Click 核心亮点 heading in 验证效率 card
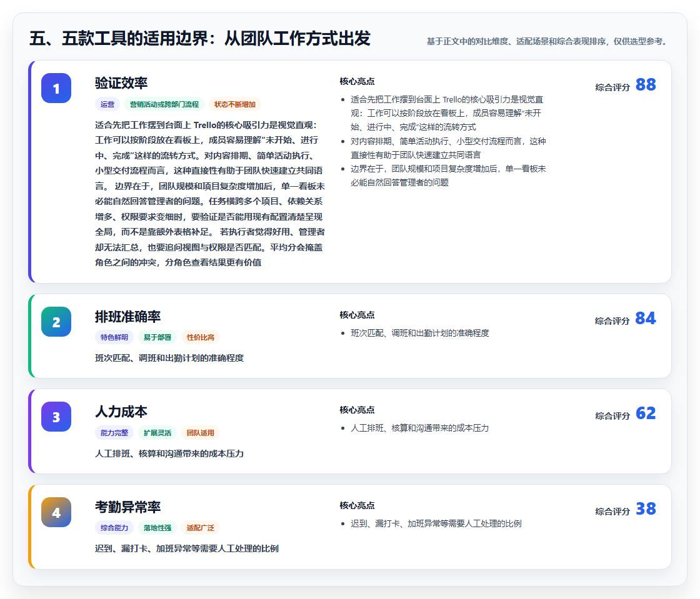Viewport: 700px width, 599px height. [x=357, y=81]
